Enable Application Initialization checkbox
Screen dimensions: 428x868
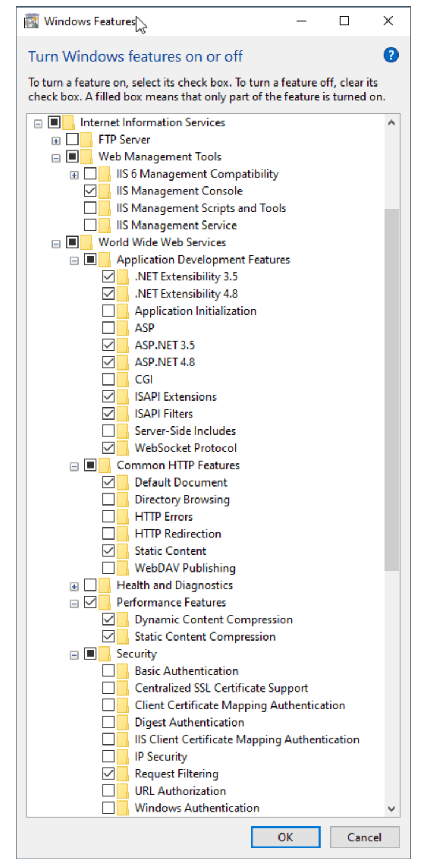(108, 311)
